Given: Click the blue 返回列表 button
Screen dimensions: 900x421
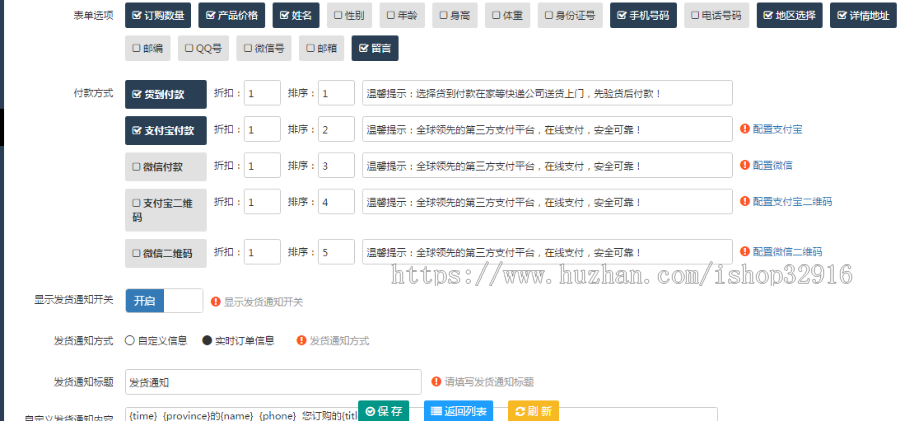Looking at the screenshot, I should coord(458,411).
